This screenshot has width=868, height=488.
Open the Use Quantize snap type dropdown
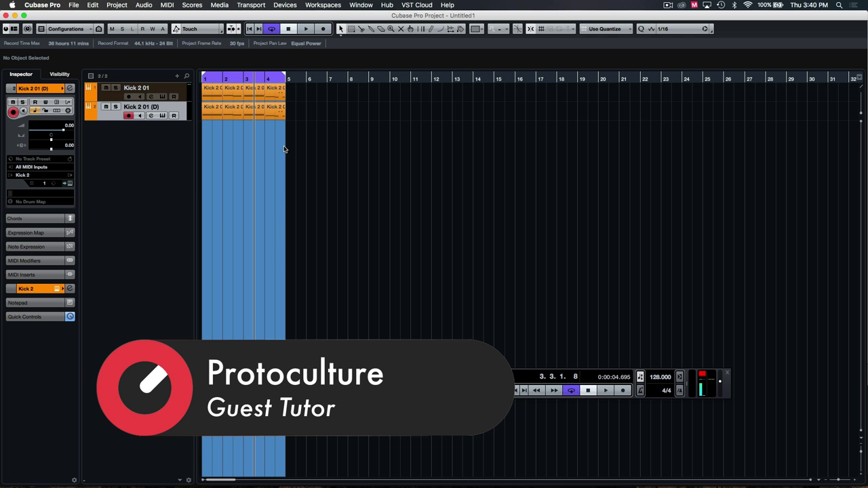tap(606, 29)
